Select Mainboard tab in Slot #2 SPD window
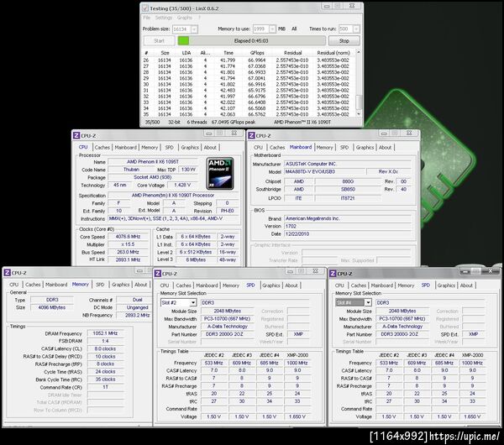Image resolution: width=504 pixels, height=445 pixels. [x=207, y=285]
